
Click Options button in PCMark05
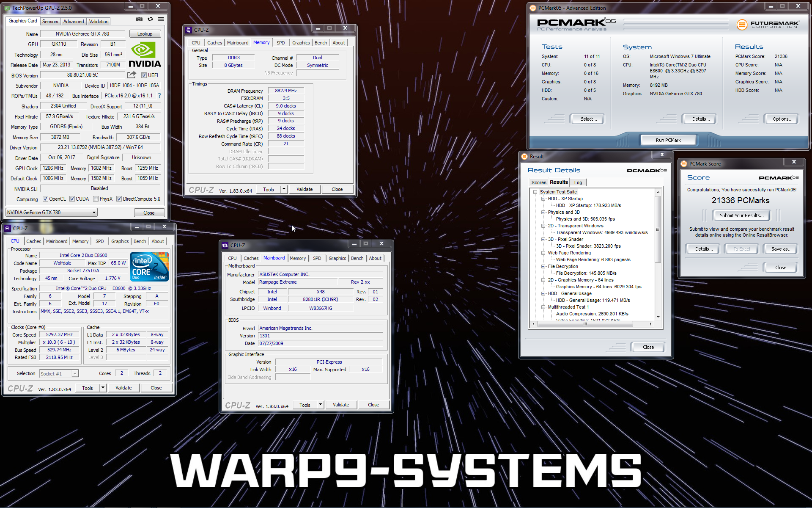(x=782, y=119)
